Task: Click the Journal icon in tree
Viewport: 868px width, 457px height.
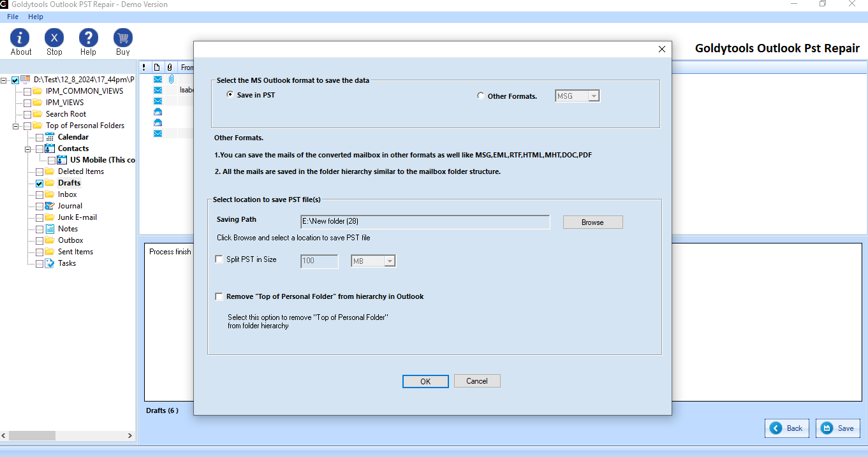Action: tap(50, 206)
